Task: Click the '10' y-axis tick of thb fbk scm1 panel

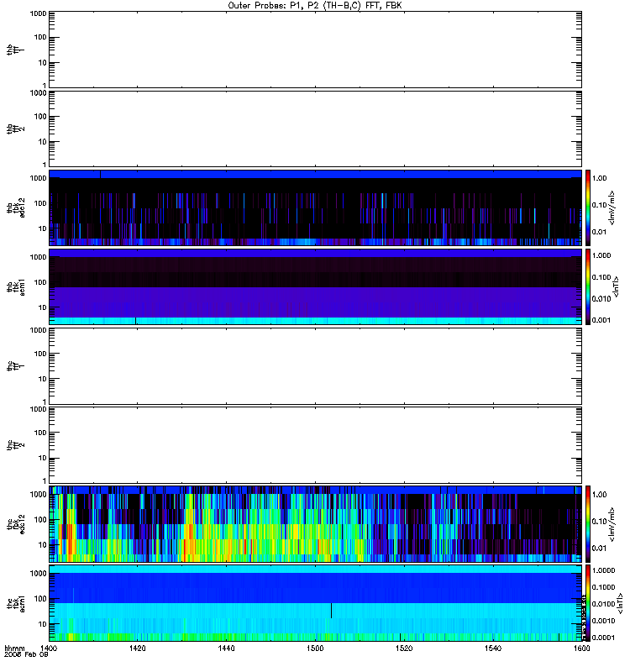Action: (x=43, y=307)
